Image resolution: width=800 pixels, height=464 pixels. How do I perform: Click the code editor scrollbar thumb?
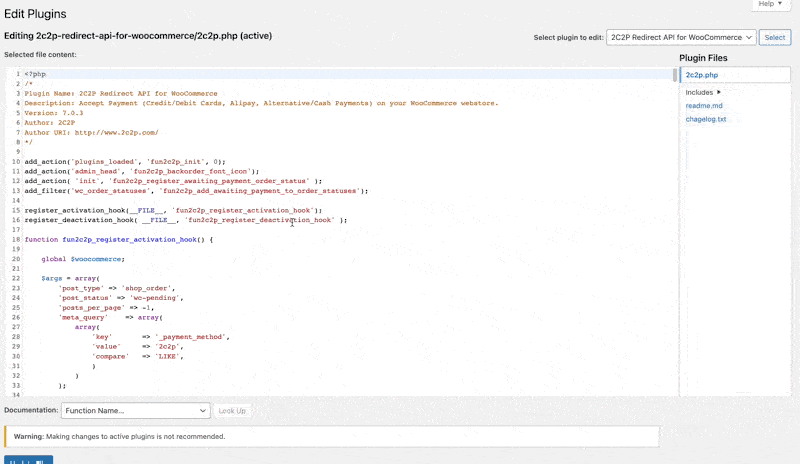click(x=674, y=75)
